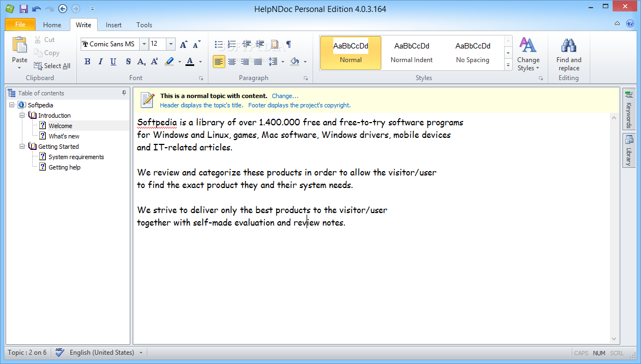Image resolution: width=641 pixels, height=364 pixels.
Task: Toggle bold formatting
Action: coord(87,62)
